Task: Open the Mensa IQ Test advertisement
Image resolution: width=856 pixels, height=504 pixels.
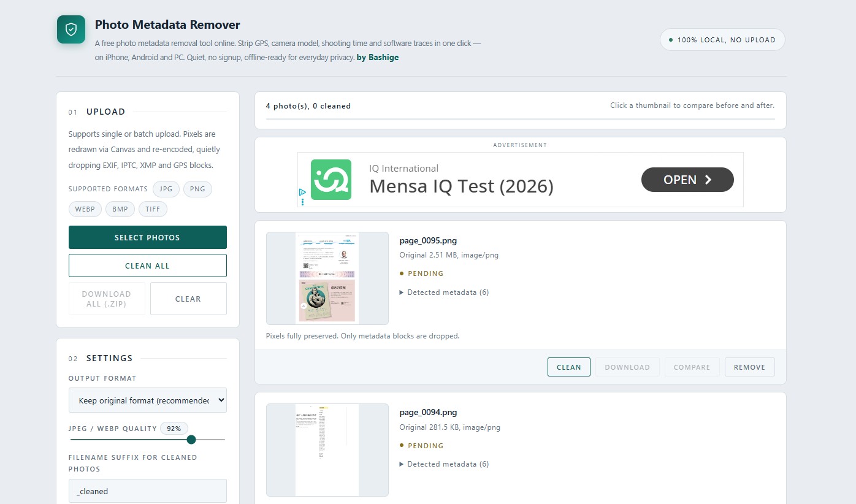Action: [x=687, y=180]
